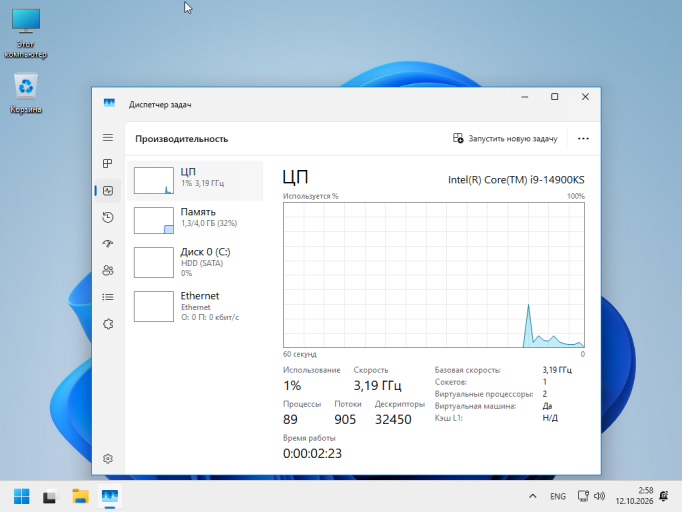
Task: Click the Ethernet mini graph thumbnail
Action: point(154,306)
